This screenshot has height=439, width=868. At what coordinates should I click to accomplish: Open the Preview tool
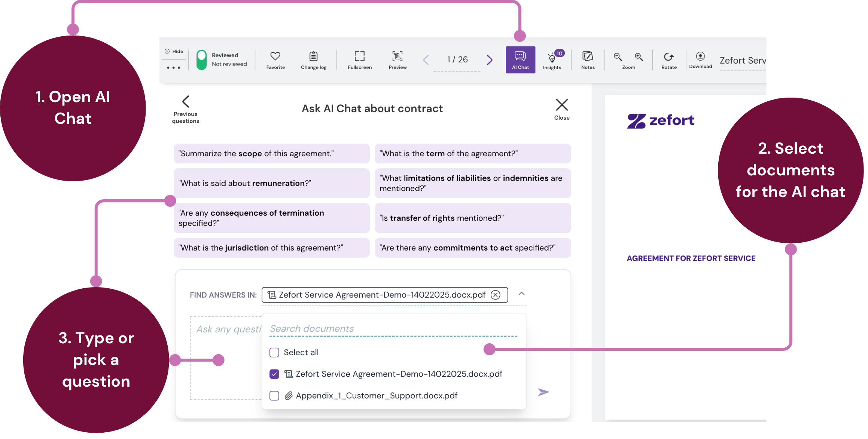(398, 60)
